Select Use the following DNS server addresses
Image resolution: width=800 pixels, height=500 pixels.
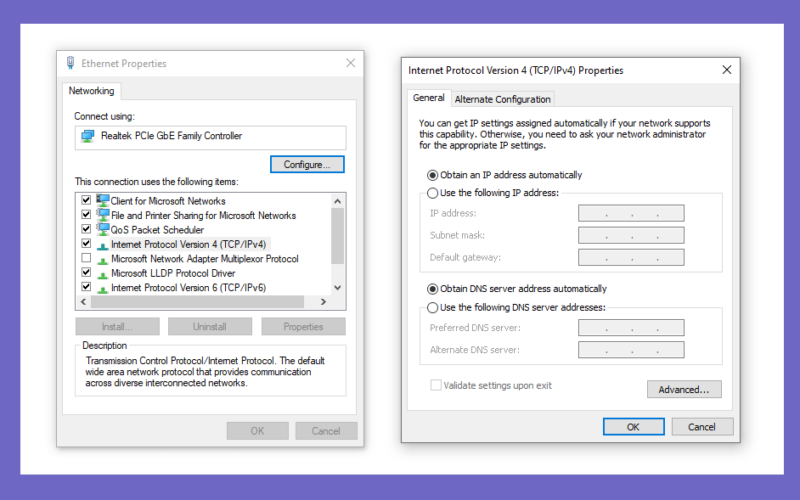[433, 308]
